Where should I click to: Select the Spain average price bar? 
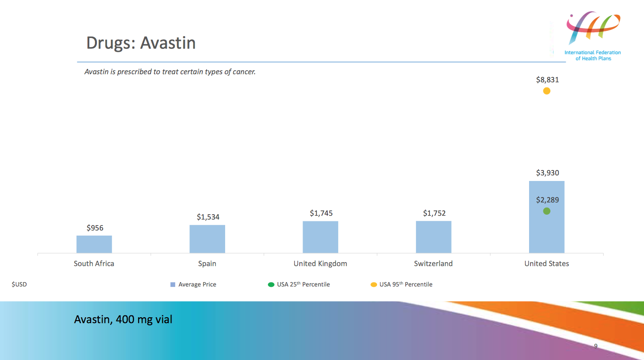(207, 239)
